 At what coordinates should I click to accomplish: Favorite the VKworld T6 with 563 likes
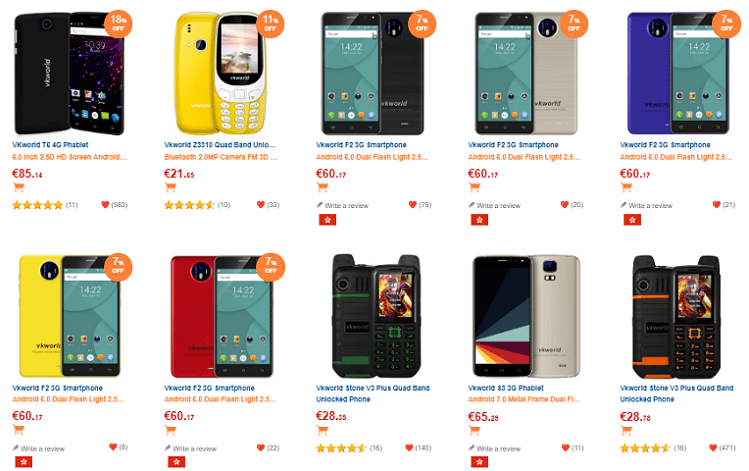click(106, 204)
